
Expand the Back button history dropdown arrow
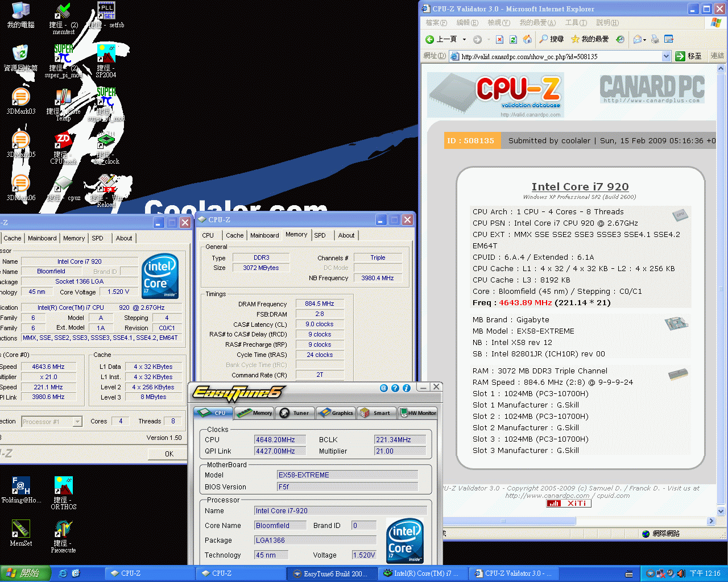464,39
